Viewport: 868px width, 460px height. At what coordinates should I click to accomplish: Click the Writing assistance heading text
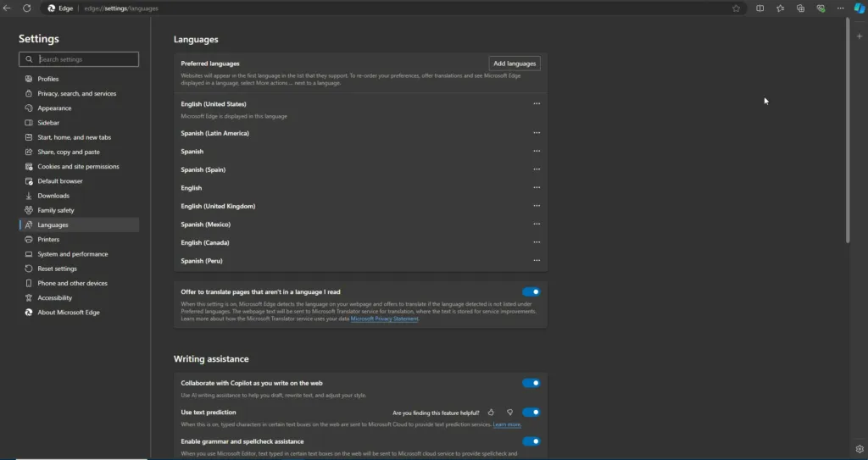coord(211,358)
